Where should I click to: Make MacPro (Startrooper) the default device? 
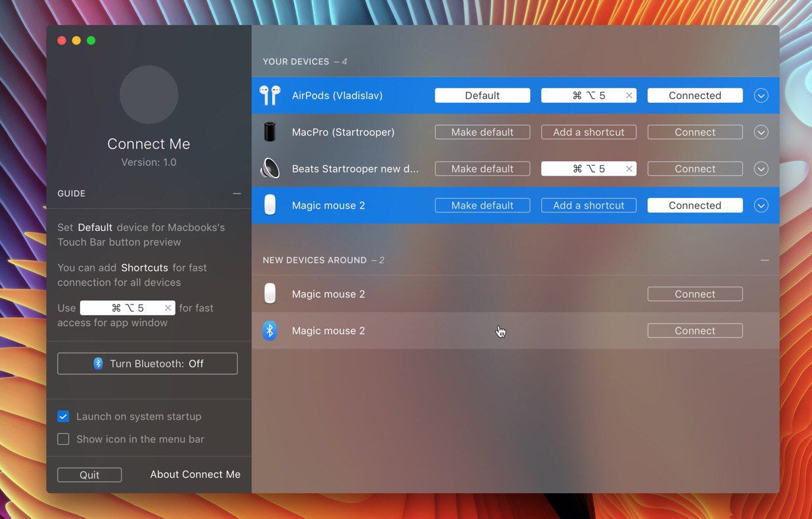[x=482, y=132]
